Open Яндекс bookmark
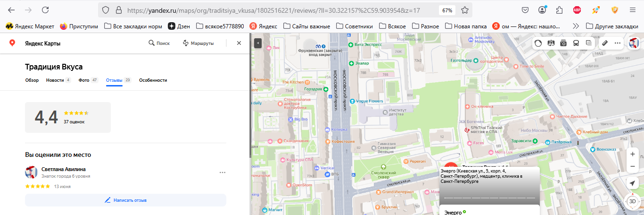 click(263, 26)
